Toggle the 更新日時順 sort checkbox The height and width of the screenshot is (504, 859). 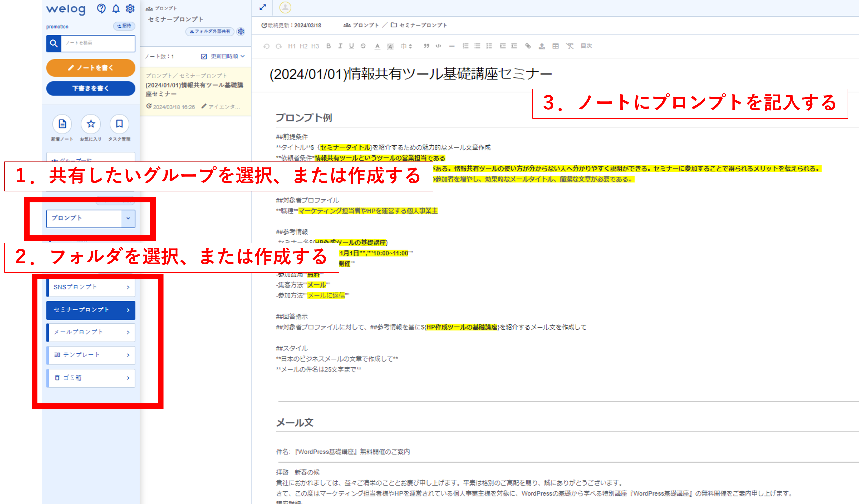click(204, 57)
